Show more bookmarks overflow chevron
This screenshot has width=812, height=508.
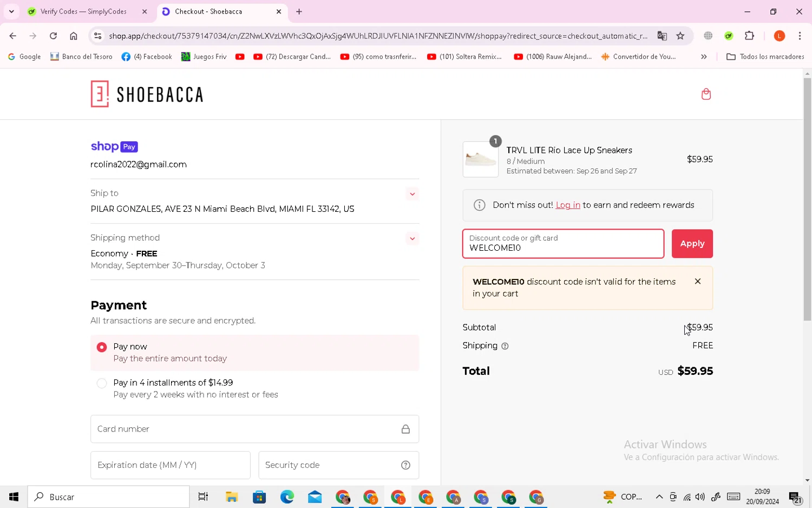pos(704,56)
